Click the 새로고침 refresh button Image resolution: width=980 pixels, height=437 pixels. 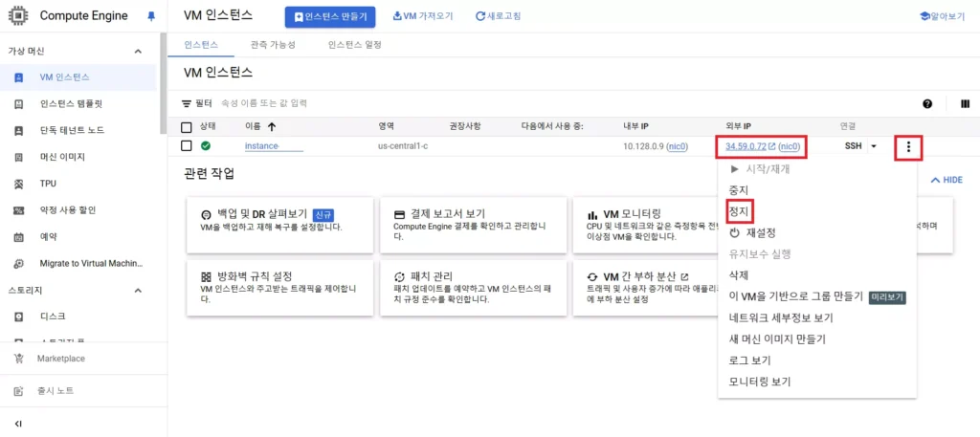tap(498, 16)
